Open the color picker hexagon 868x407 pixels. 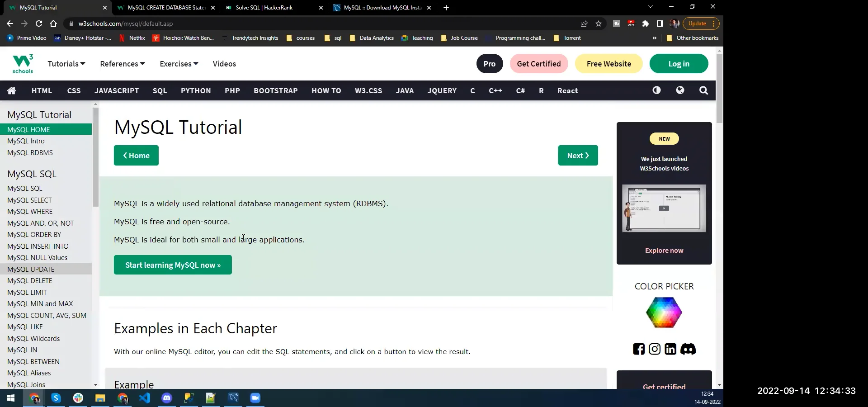click(x=664, y=312)
